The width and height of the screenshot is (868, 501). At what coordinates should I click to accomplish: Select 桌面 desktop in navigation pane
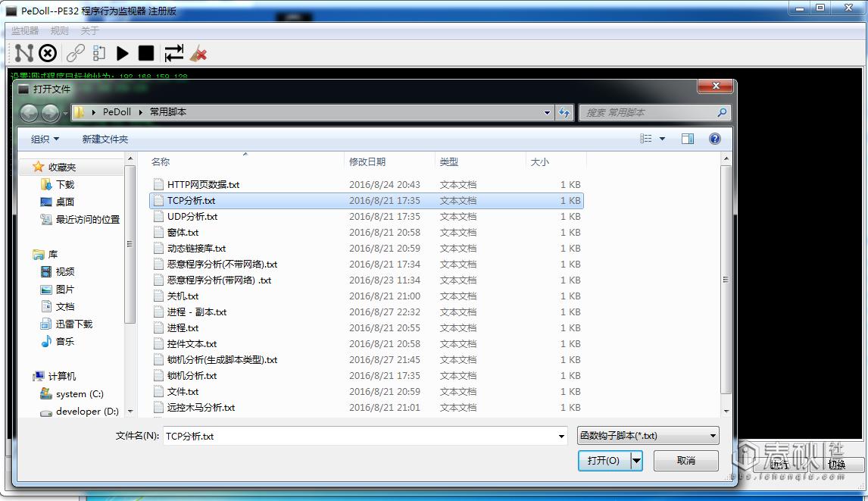(x=65, y=202)
